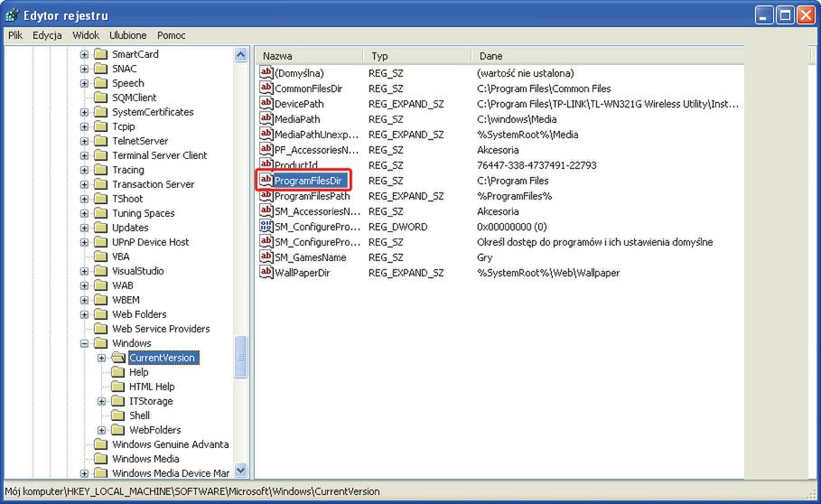Click the Windows Genuine Advanta folder icon
Viewport: 821px width, 504px height.
(x=100, y=444)
